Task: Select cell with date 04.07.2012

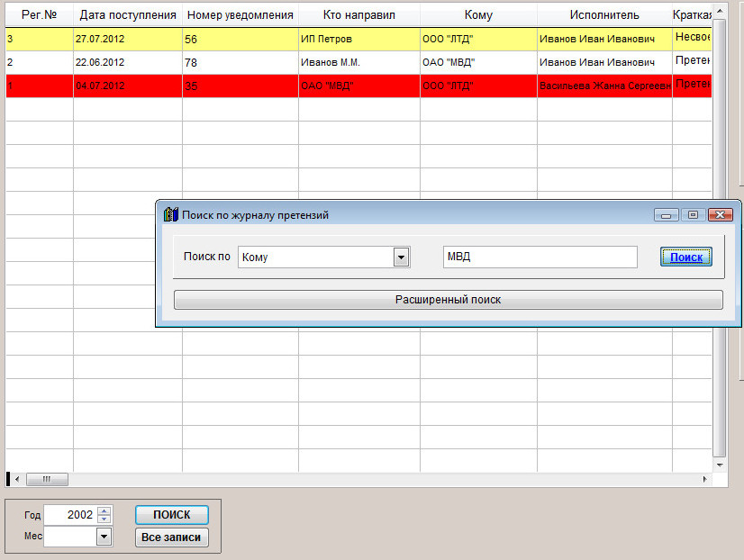Action: (128, 86)
